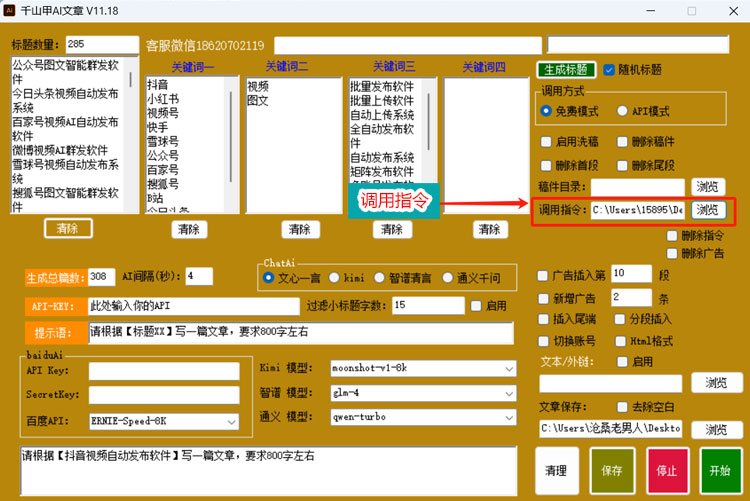
Task: Open the 通义 模型 dropdown
Action: (x=423, y=417)
